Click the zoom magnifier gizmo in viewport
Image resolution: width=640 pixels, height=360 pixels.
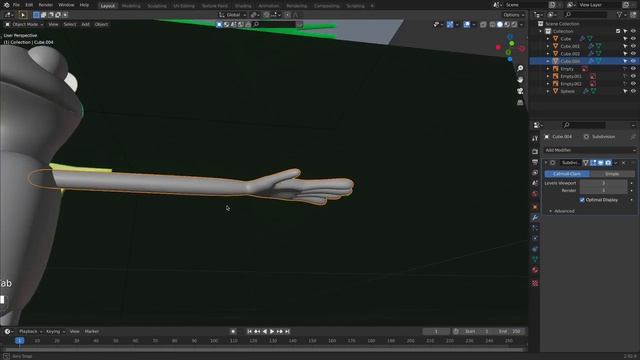(520, 68)
